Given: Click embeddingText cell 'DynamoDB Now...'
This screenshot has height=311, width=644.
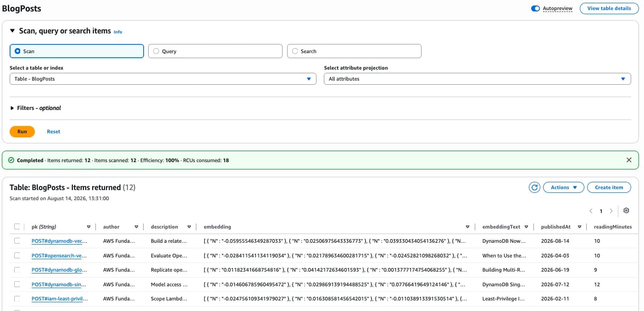Looking at the screenshot, I should [x=504, y=241].
